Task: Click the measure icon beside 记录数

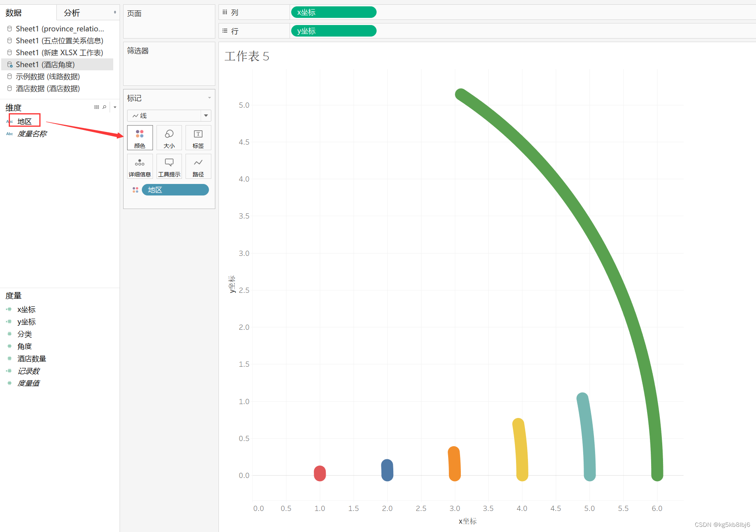Action: (9, 371)
